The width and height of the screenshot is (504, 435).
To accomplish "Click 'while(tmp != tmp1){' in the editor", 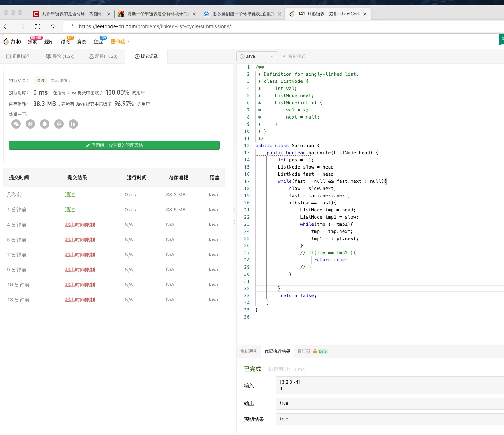I will click(x=326, y=224).
